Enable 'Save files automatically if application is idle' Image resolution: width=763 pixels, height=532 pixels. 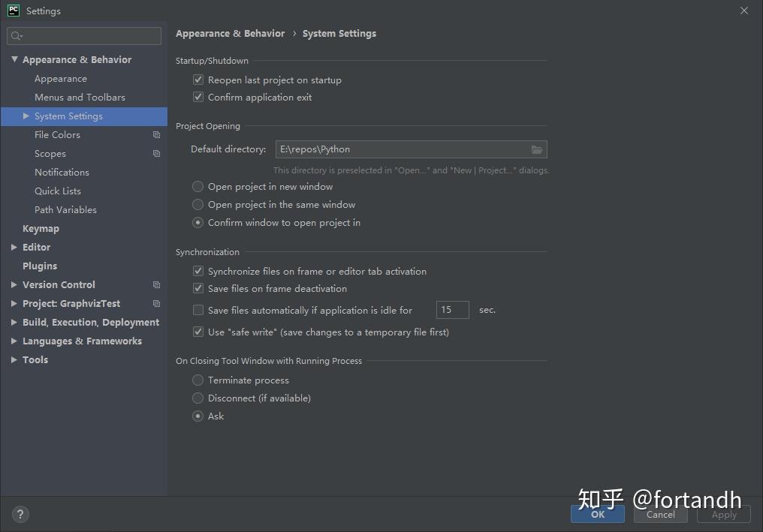pyautogui.click(x=198, y=310)
